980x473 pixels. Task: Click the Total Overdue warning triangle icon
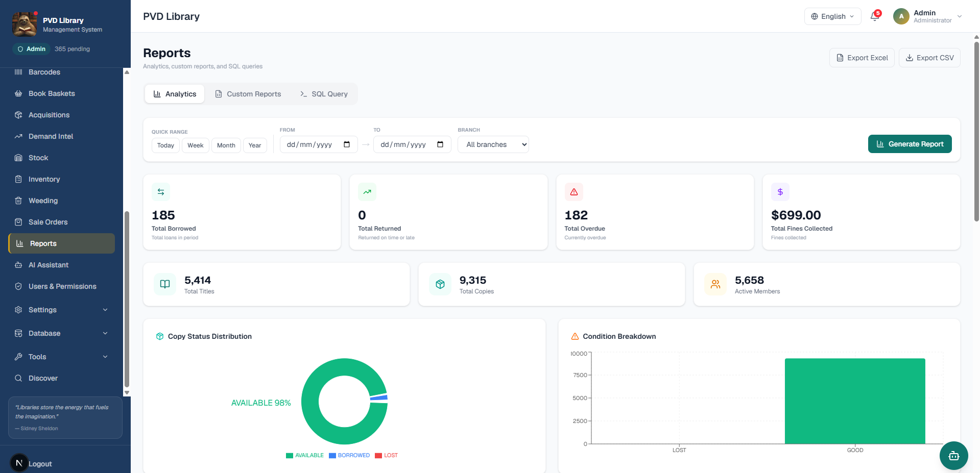tap(574, 192)
